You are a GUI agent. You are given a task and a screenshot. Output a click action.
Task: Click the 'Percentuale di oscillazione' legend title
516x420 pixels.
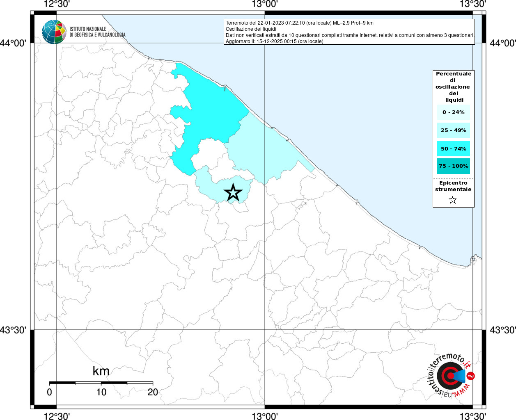(453, 87)
